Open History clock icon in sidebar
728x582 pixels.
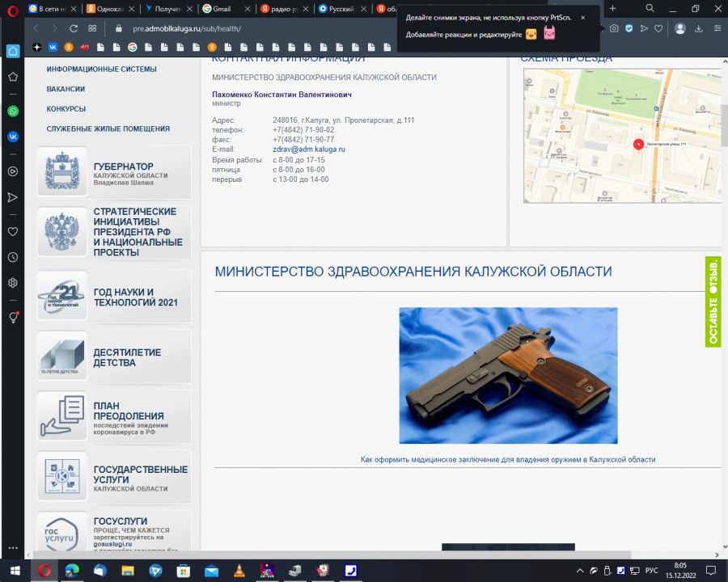[x=13, y=257]
